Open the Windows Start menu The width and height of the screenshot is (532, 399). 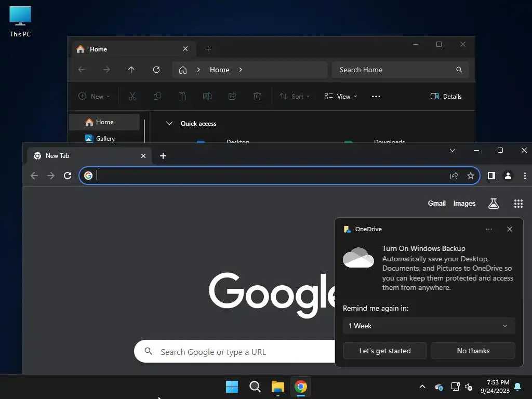click(x=232, y=387)
